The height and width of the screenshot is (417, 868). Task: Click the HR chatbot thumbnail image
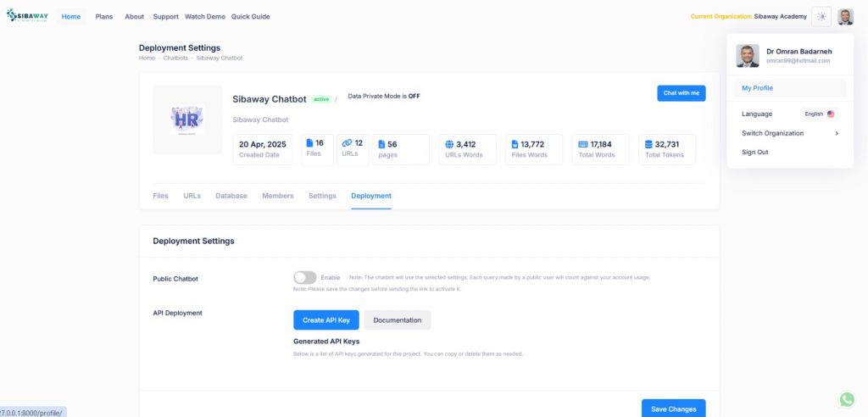point(187,120)
